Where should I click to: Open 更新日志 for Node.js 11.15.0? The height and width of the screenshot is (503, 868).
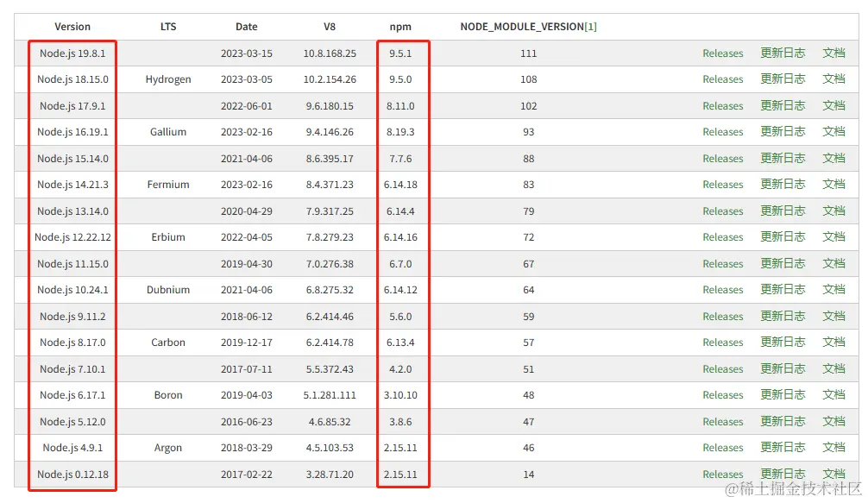(x=783, y=263)
